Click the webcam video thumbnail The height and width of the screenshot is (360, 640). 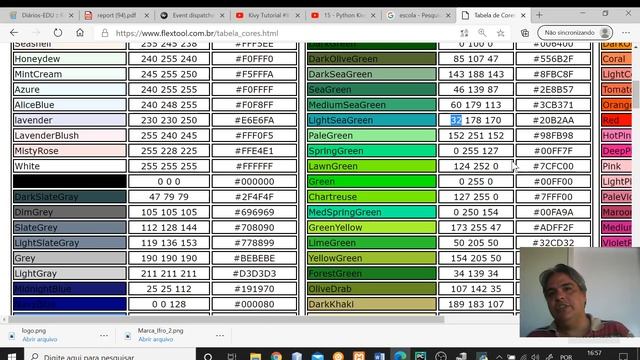pos(580,292)
